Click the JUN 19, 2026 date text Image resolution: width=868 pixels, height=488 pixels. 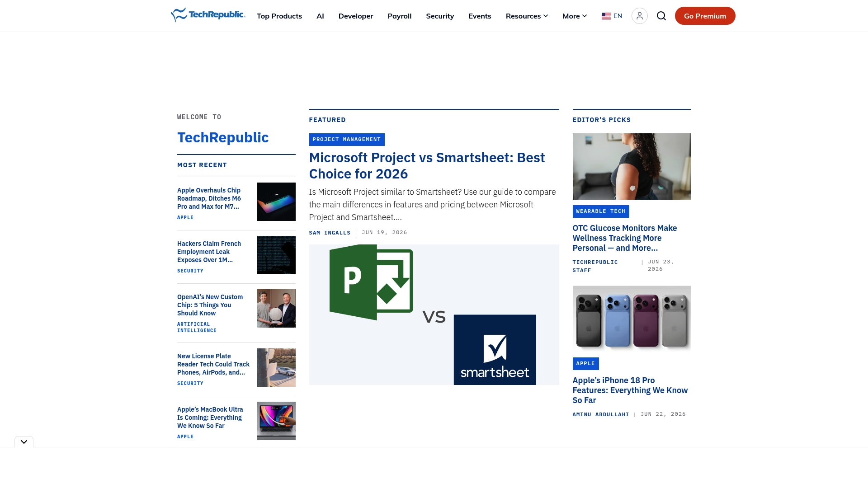tap(385, 233)
